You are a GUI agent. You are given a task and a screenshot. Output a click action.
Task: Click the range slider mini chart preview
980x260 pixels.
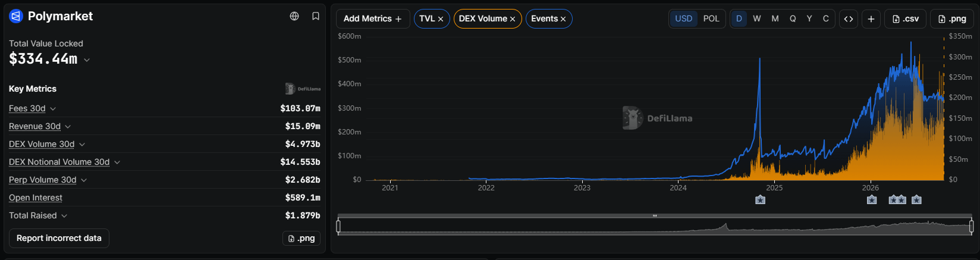tap(655, 227)
